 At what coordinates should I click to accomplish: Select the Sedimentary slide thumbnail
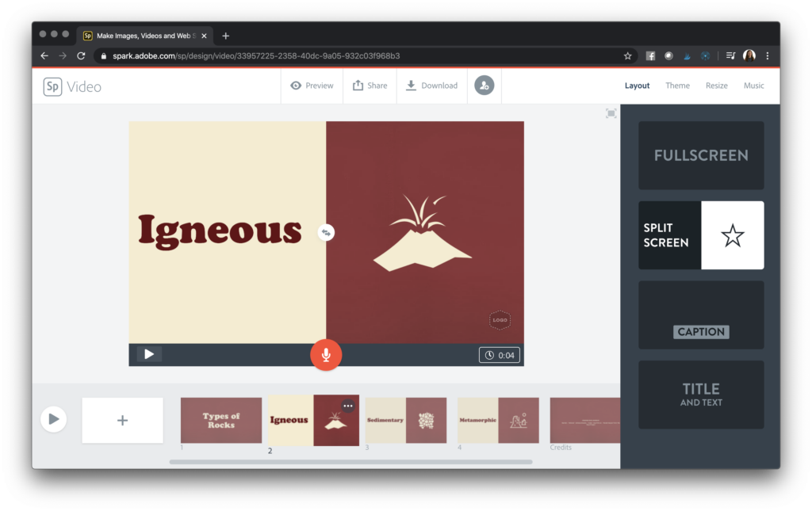click(x=406, y=421)
